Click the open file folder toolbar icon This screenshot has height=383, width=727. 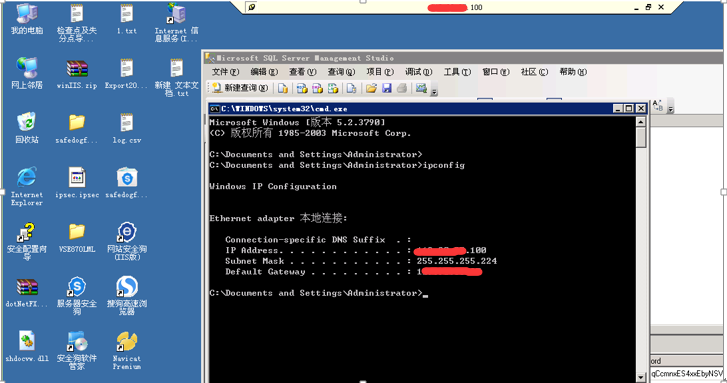coord(371,88)
